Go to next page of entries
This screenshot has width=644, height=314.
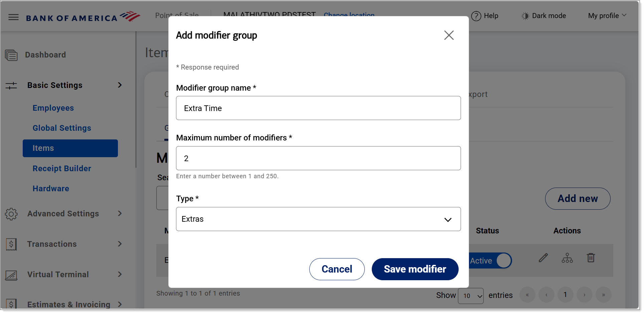point(585,295)
